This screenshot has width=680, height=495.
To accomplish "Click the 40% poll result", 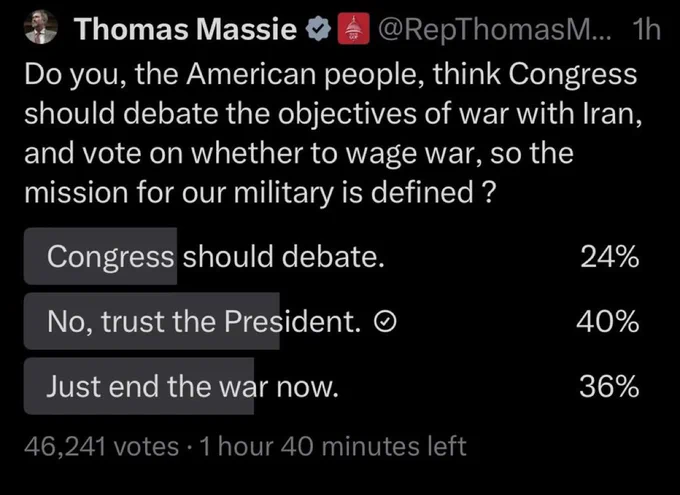I will coord(608,321).
